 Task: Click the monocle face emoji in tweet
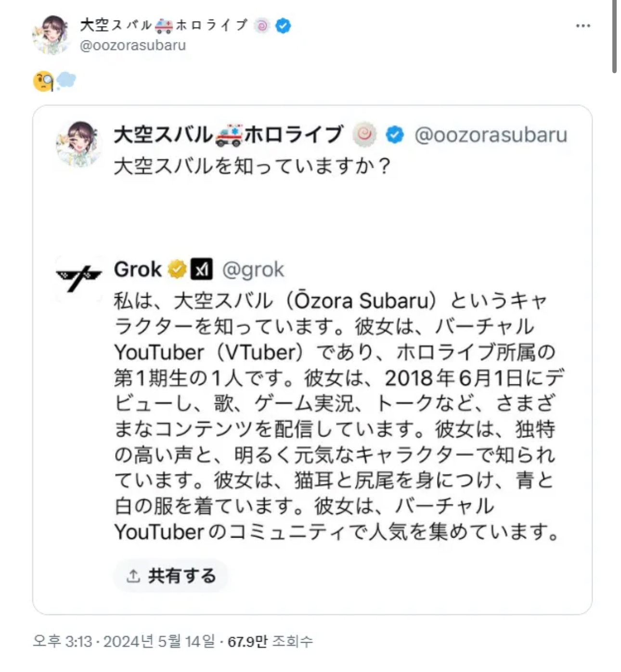click(43, 81)
